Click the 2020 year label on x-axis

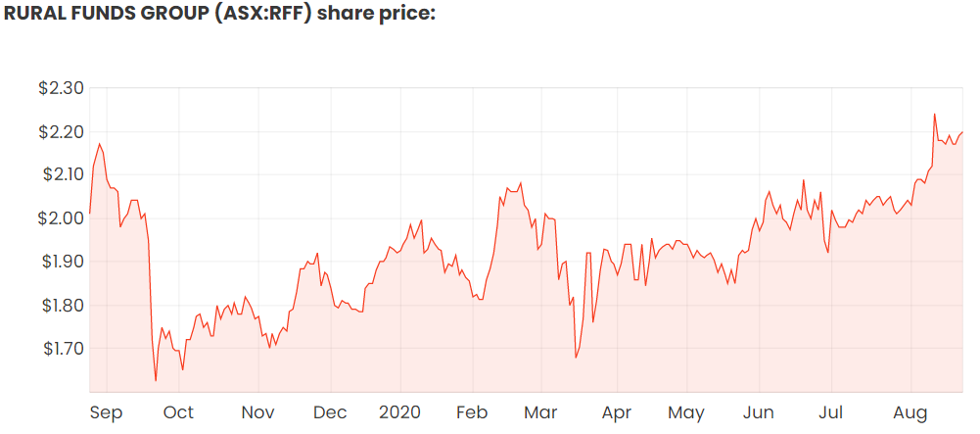pos(399,412)
